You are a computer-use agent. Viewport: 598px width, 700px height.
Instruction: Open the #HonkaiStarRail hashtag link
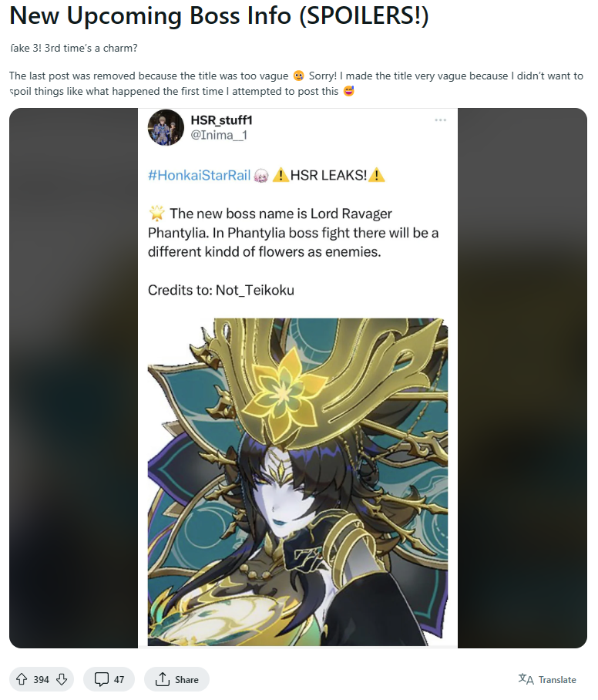coord(199,176)
